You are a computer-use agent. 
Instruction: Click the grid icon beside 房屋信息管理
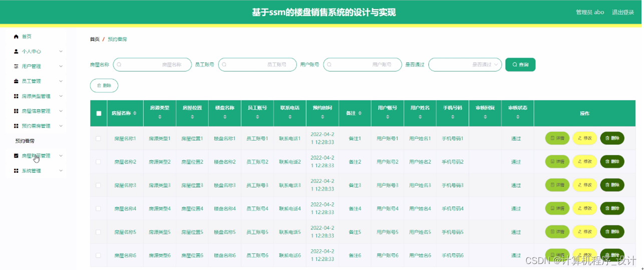click(x=16, y=111)
